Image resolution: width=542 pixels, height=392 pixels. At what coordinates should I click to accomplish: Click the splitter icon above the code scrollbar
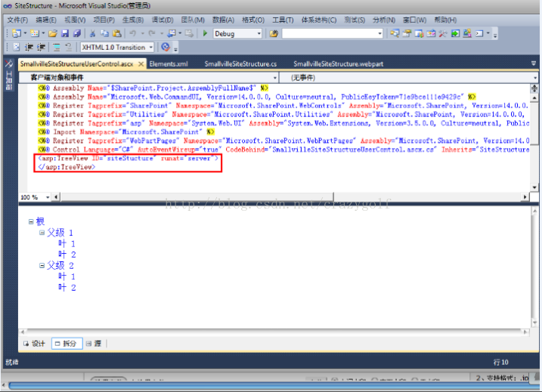(x=534, y=88)
